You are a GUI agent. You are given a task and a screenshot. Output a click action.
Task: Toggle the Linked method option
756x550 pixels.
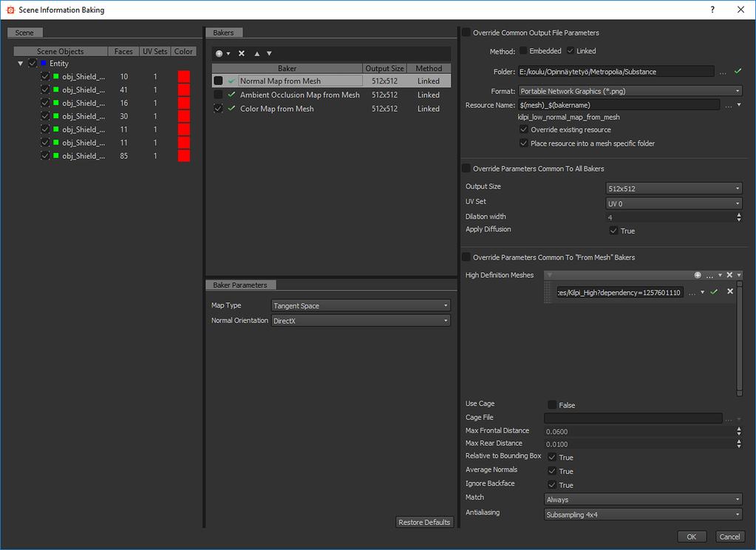[571, 51]
